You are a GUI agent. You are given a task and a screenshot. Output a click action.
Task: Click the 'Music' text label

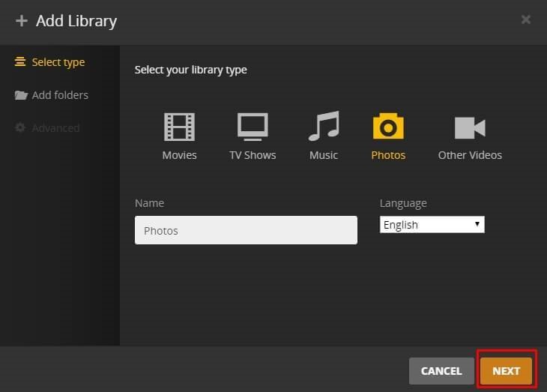coord(324,155)
